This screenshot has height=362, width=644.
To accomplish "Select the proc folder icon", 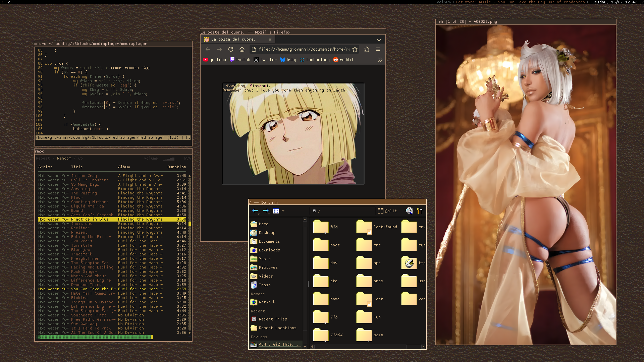I will coord(364,281).
